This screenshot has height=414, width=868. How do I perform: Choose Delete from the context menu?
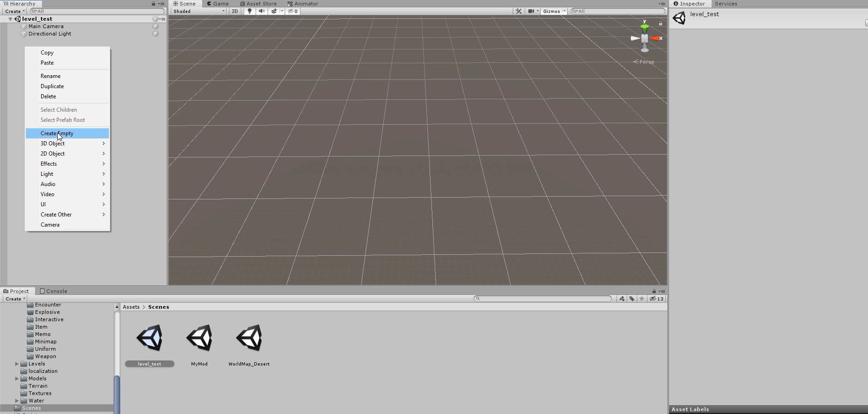click(x=67, y=96)
